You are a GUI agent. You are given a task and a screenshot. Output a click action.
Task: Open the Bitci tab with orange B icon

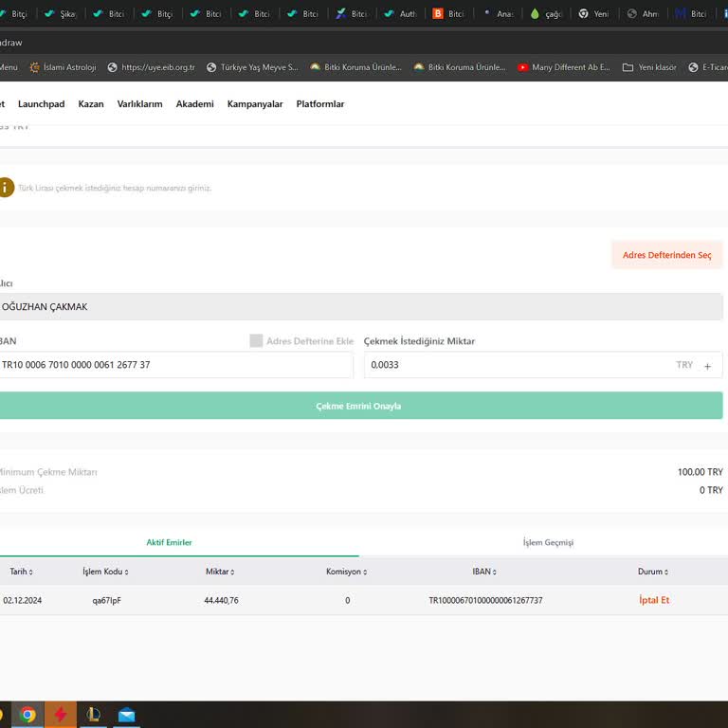click(x=449, y=14)
